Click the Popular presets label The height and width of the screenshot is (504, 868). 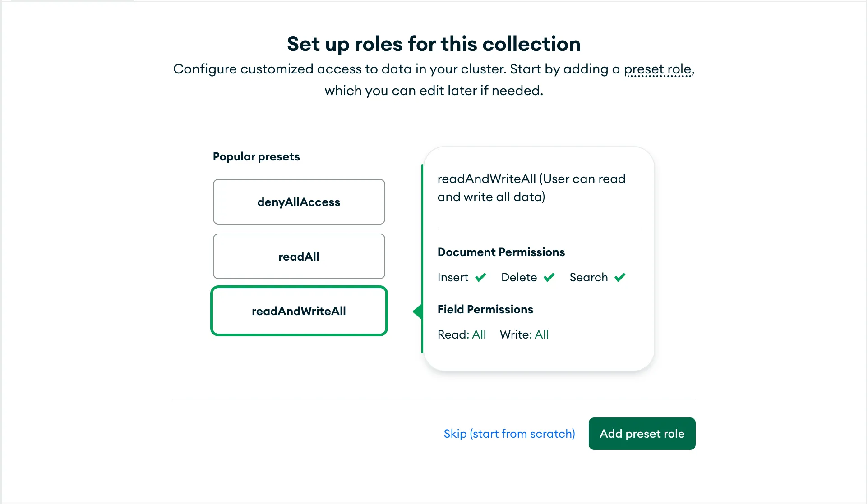pyautogui.click(x=256, y=156)
